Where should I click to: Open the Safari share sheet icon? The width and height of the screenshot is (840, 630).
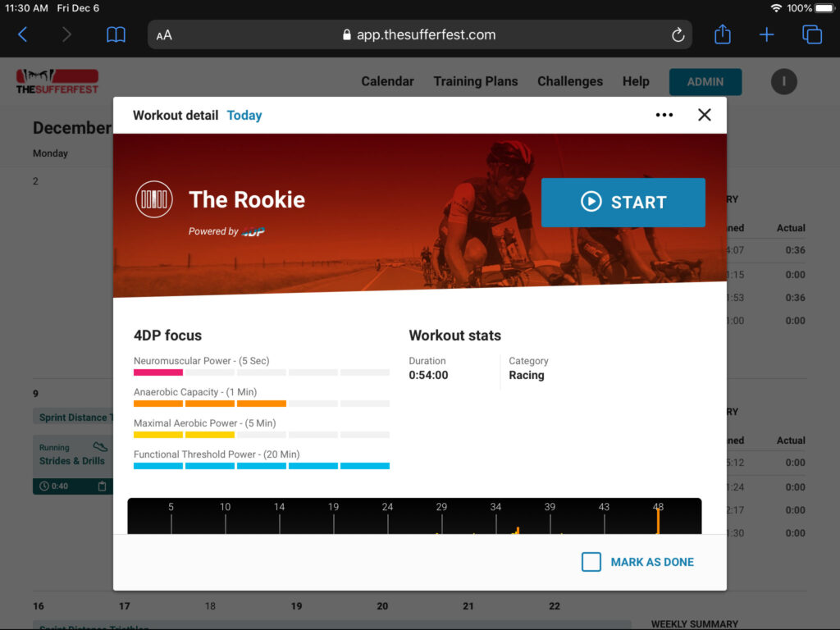click(x=722, y=34)
